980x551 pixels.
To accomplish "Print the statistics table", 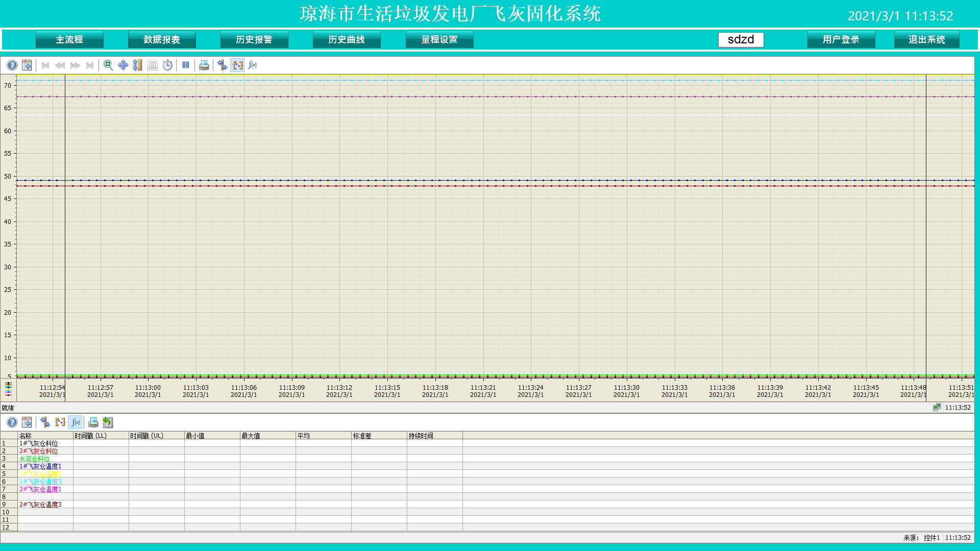I will (x=93, y=422).
